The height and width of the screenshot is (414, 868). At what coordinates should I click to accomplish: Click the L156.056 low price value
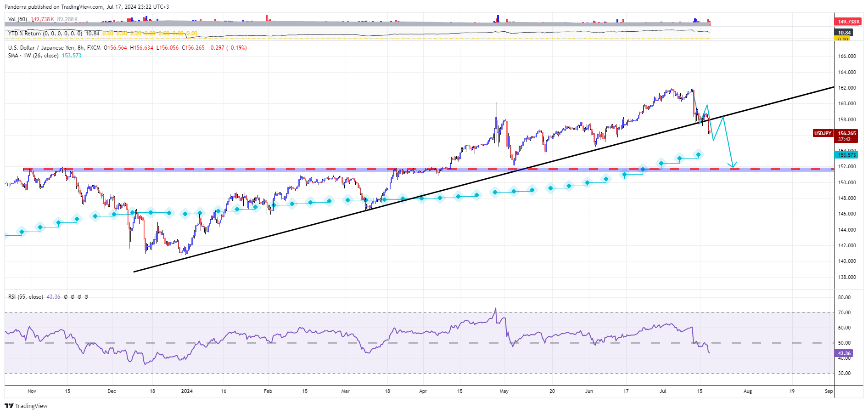tap(168, 48)
